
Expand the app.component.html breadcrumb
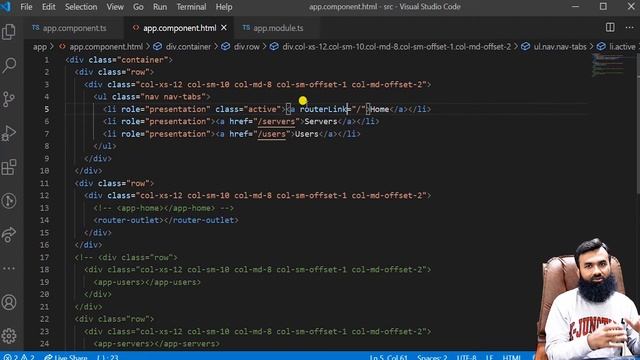[106, 47]
